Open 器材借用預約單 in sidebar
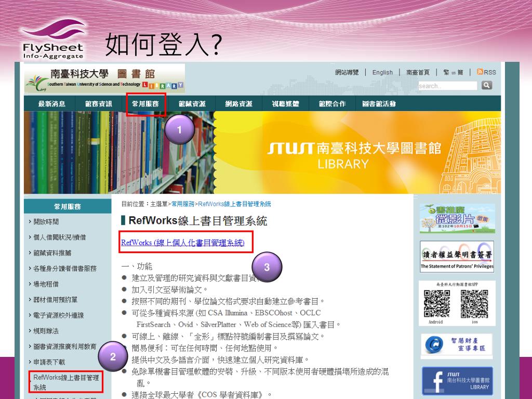This screenshot has width=532, height=399. pos(55,300)
